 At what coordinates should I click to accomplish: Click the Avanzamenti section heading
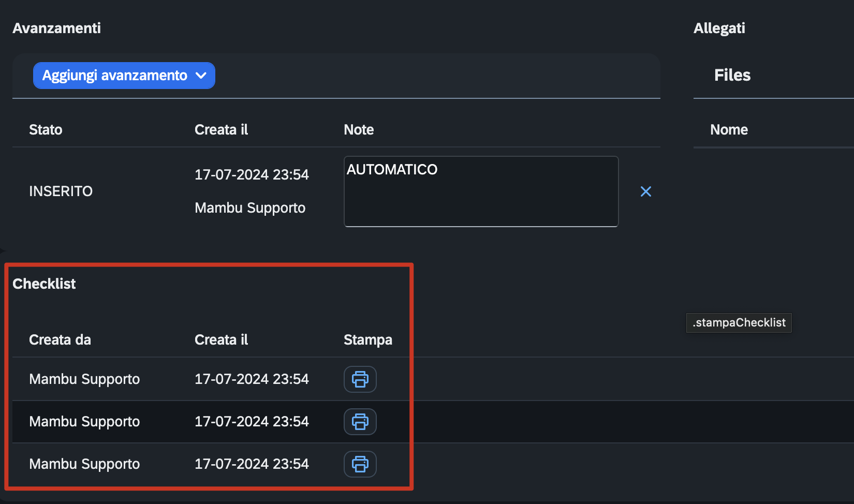pyautogui.click(x=57, y=28)
